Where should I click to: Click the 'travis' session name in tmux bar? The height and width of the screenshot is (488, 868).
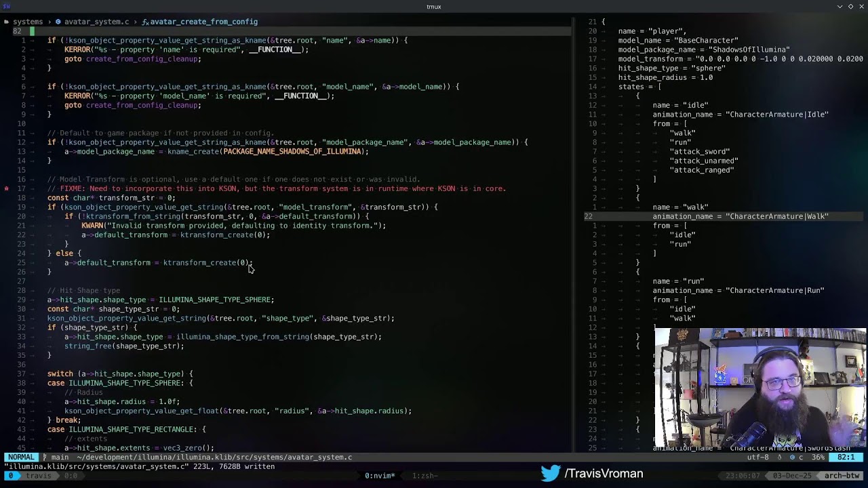(39, 476)
